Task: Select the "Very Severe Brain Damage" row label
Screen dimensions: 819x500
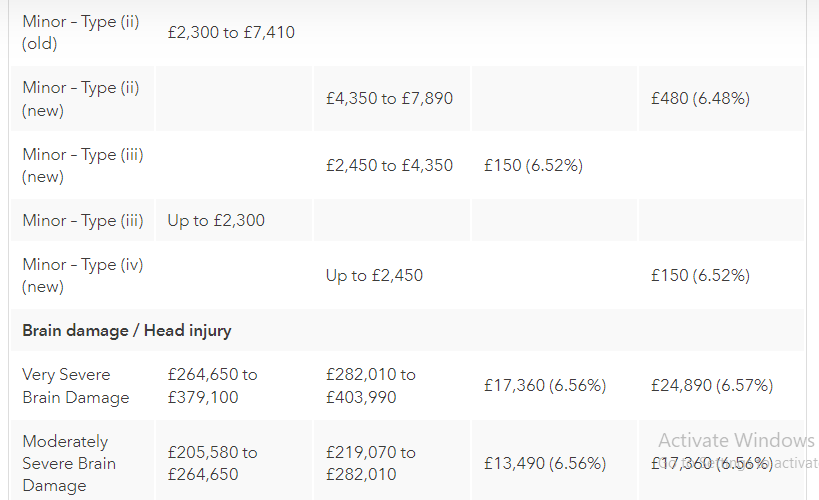Action: click(x=76, y=386)
